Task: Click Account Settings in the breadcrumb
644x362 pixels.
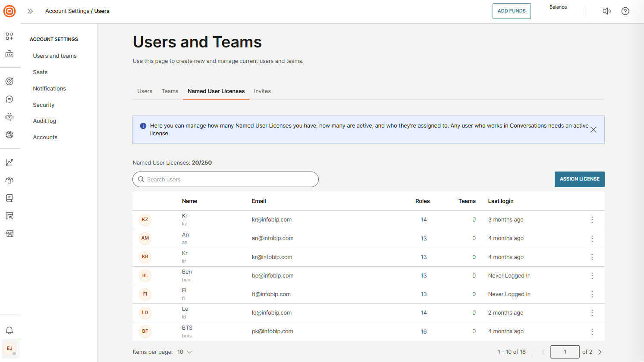Action: pos(67,11)
